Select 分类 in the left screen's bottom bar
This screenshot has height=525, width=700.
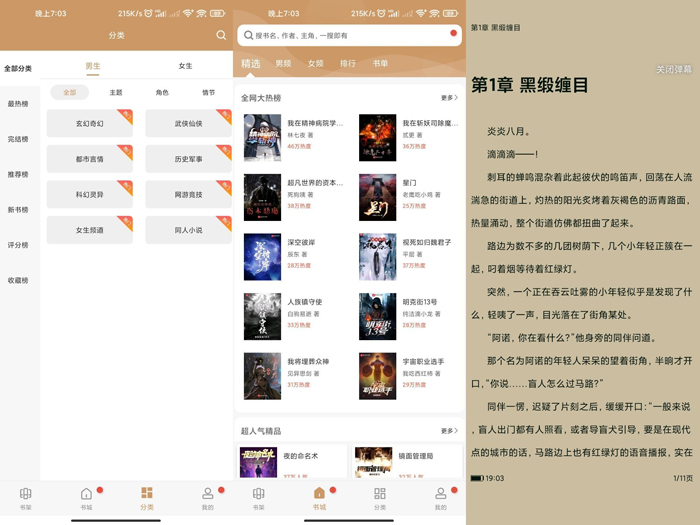click(x=147, y=498)
